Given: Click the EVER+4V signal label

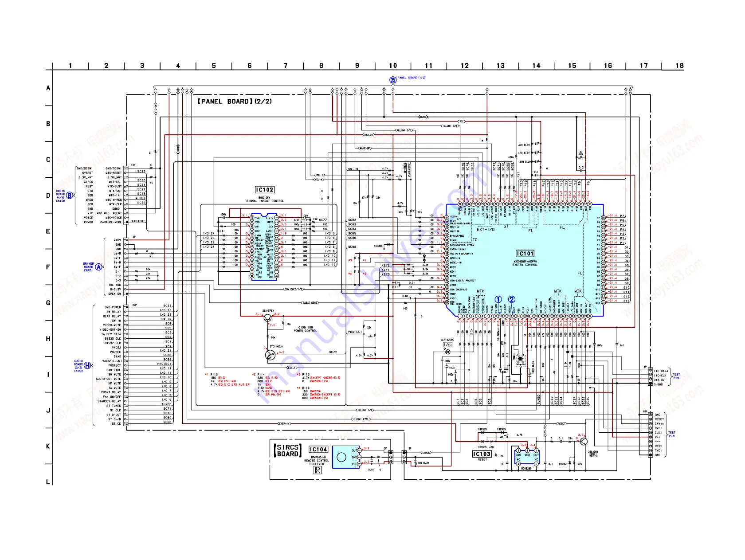Looking at the screenshot, I should (x=284, y=423).
